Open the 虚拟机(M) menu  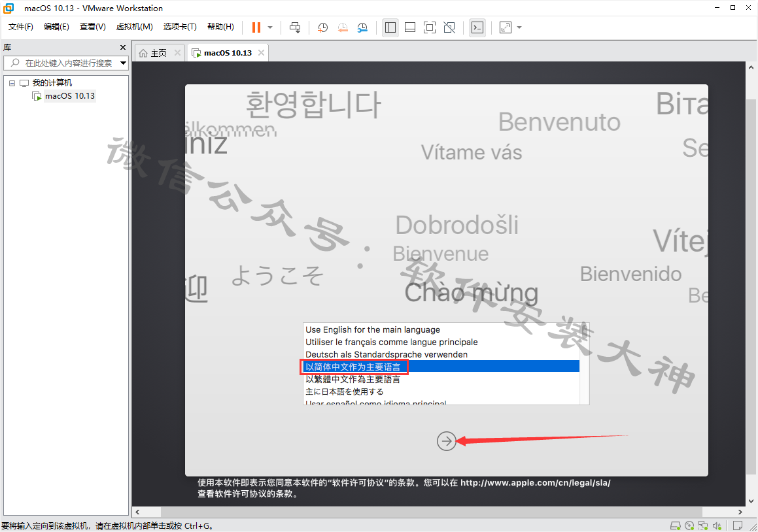134,27
